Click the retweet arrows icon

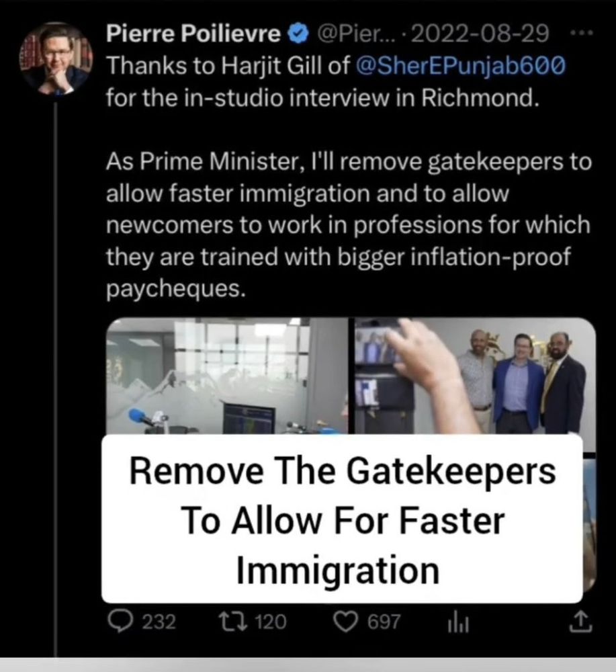[233, 622]
